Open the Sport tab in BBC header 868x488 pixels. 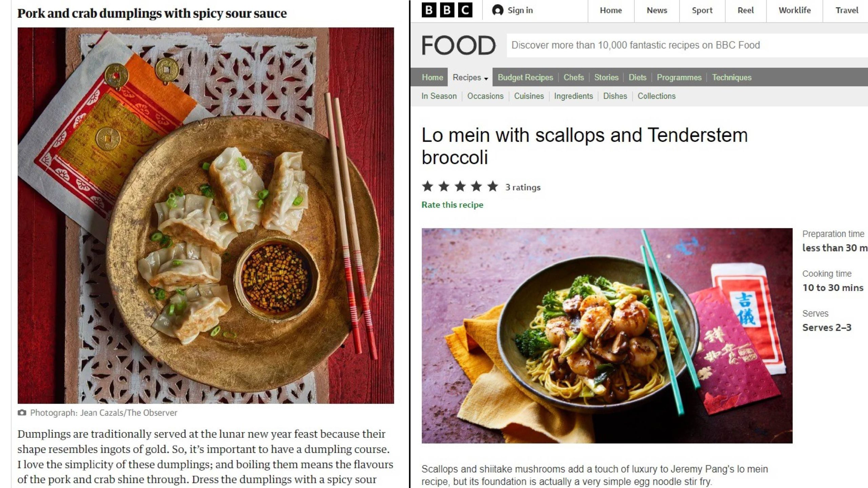click(702, 11)
